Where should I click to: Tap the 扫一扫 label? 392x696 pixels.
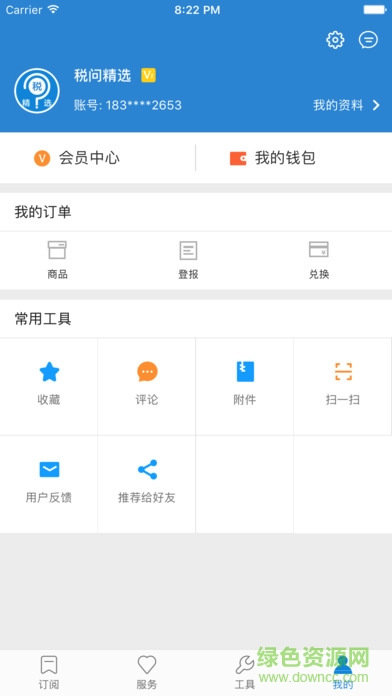tap(343, 400)
